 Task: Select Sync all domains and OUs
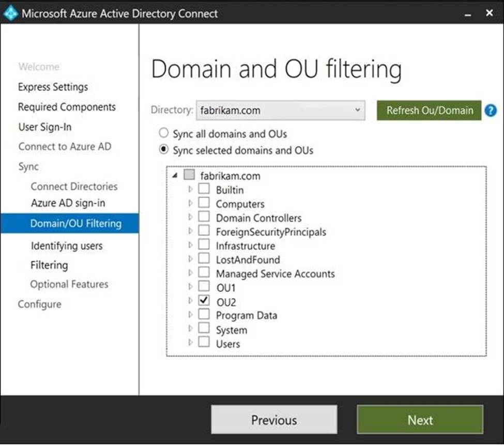pos(164,133)
